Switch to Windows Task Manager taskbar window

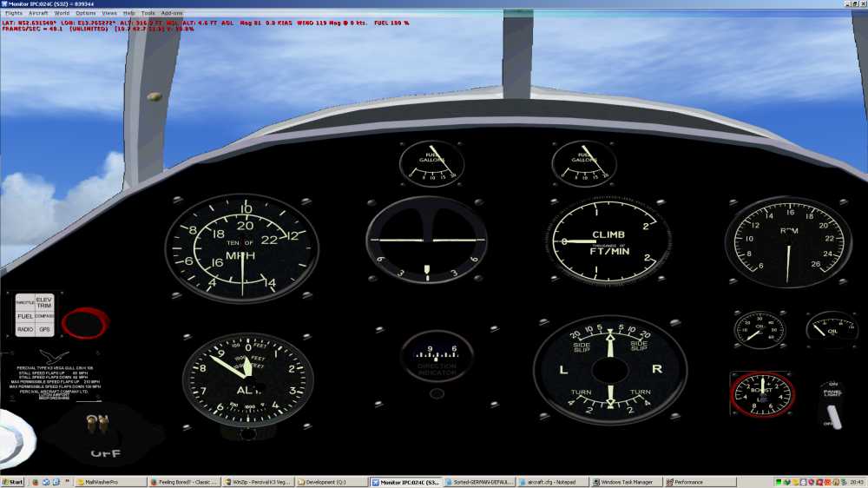(626, 482)
